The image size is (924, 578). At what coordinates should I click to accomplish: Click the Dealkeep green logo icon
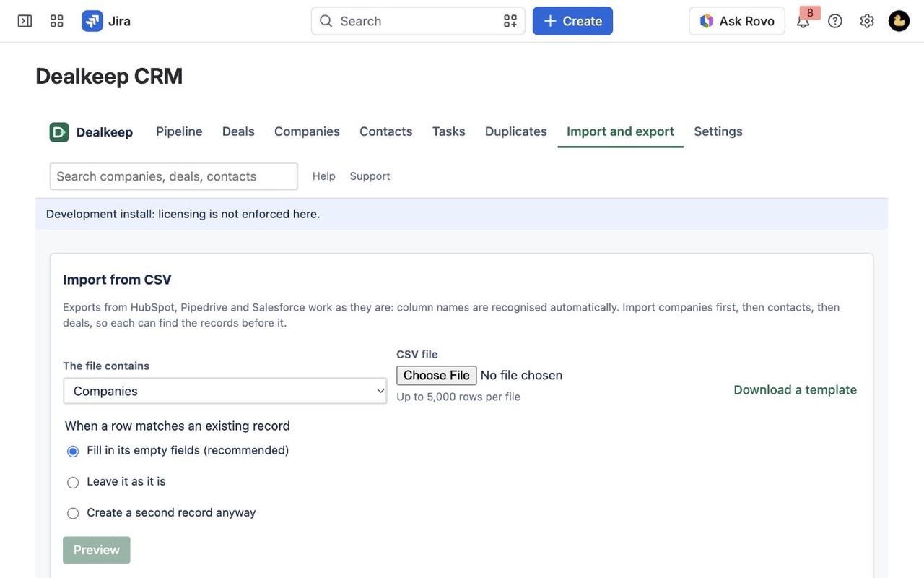59,131
